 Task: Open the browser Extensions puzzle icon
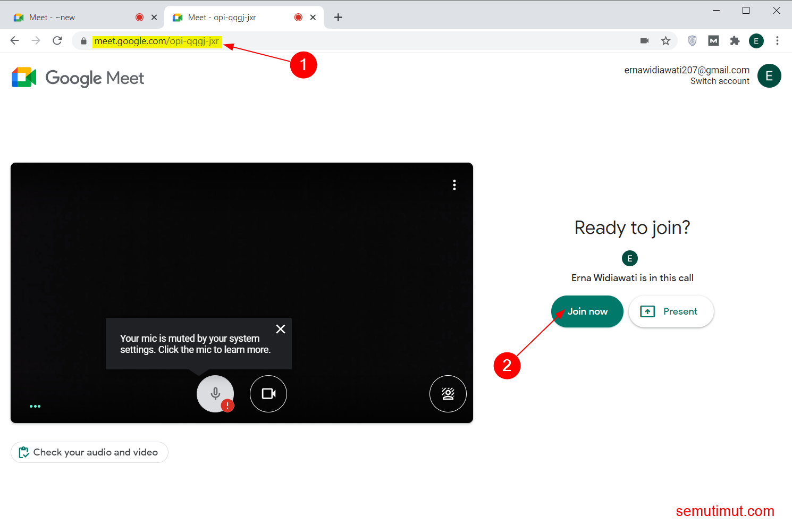[735, 40]
